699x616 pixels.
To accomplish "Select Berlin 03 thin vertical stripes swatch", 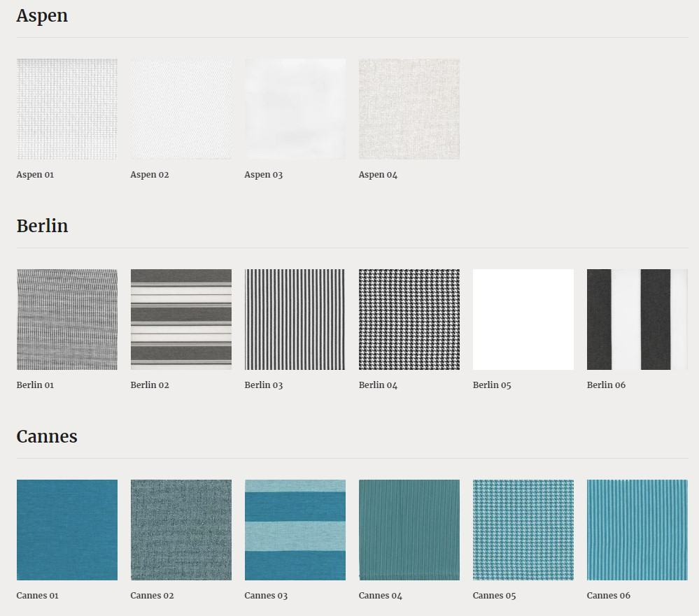I will point(295,320).
